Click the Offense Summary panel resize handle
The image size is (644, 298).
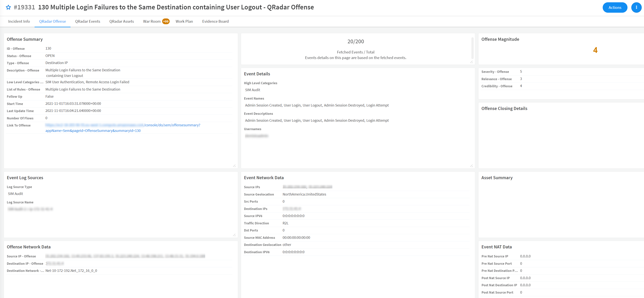(234, 166)
